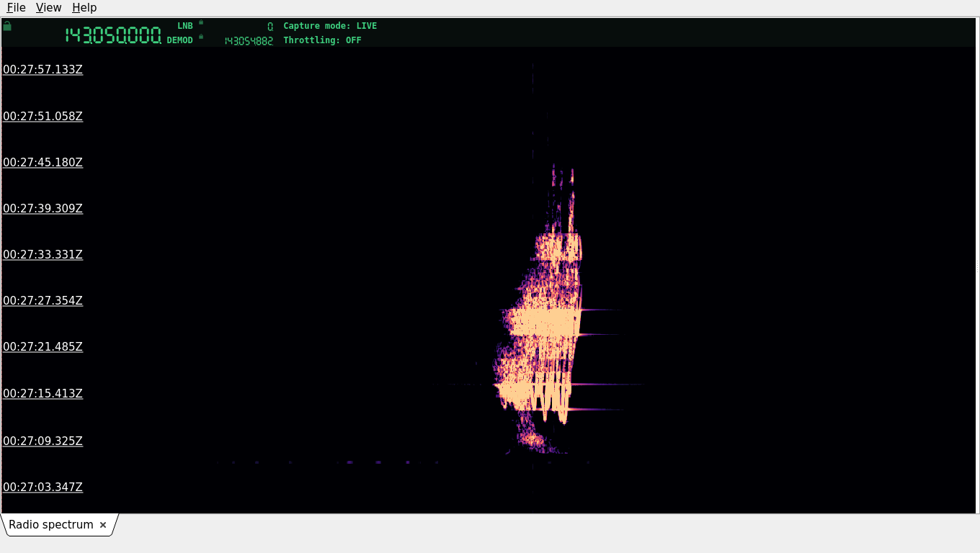Viewport: 980px width, 553px height.
Task: Toggle the DEMOD frequency lock icon
Action: click(x=201, y=37)
